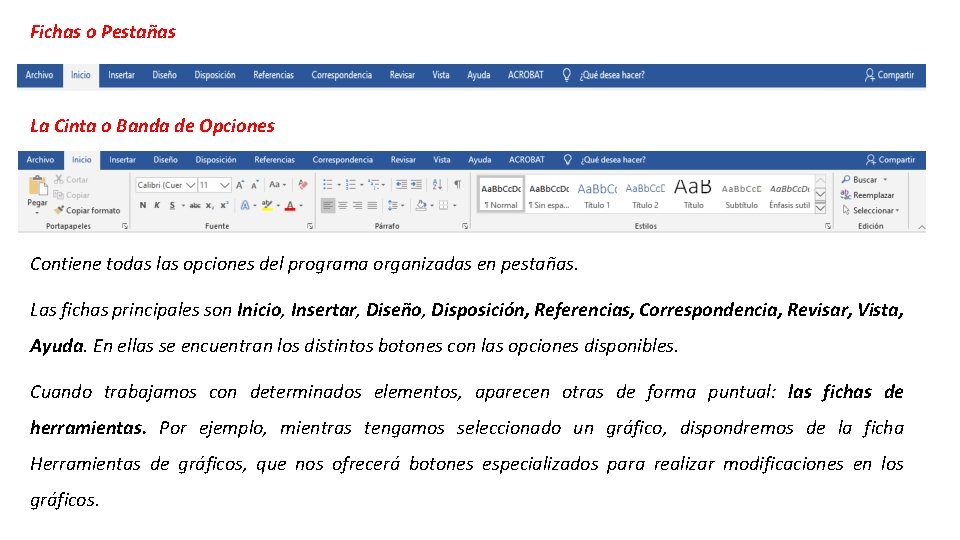Click the lightbulb icon in upper bar
This screenshot has height=540, width=960.
[566, 75]
